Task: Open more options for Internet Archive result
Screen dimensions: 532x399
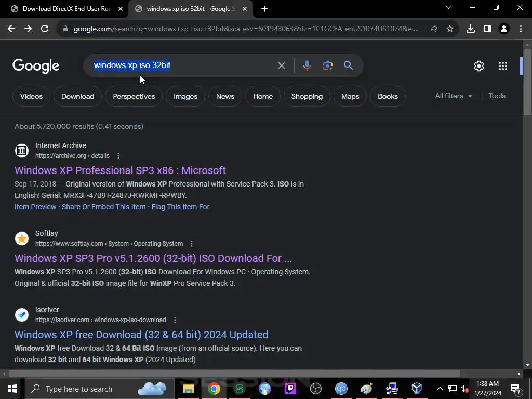Action: coord(118,156)
